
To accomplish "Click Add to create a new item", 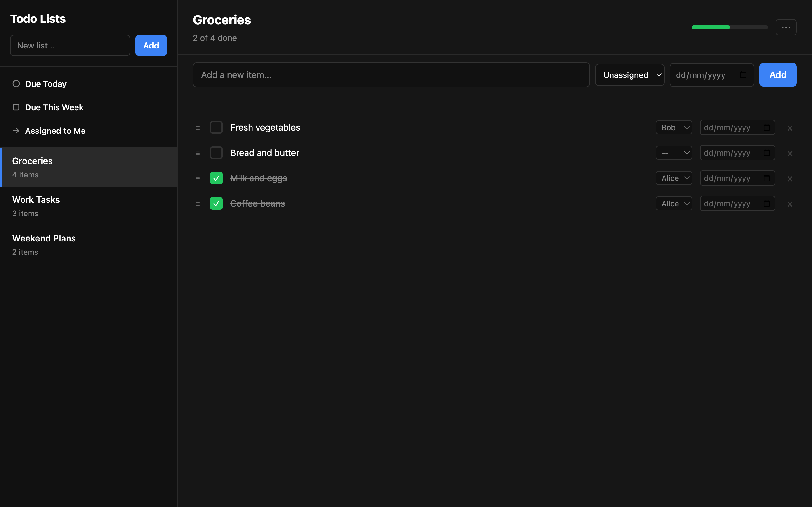I will click(x=777, y=74).
